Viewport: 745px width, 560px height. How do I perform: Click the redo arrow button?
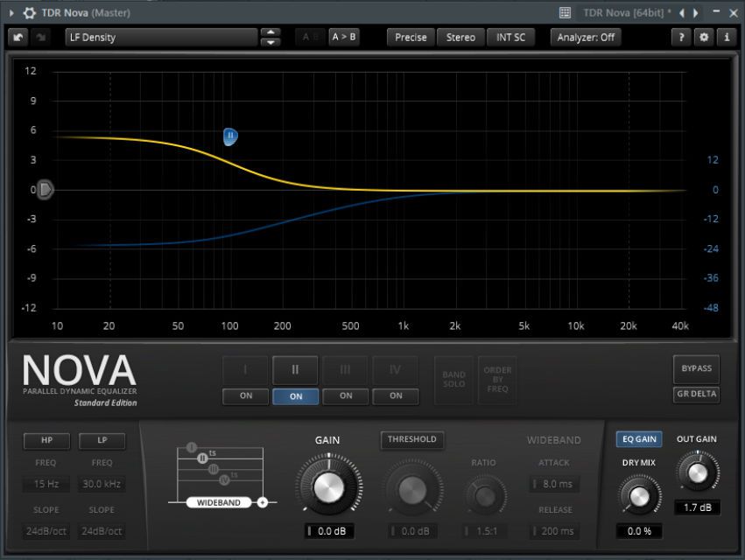coord(41,37)
